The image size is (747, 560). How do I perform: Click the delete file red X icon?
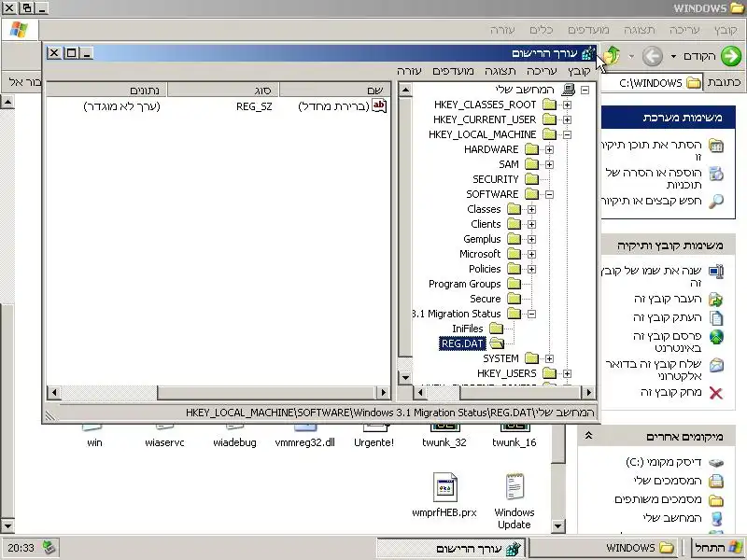point(716,393)
